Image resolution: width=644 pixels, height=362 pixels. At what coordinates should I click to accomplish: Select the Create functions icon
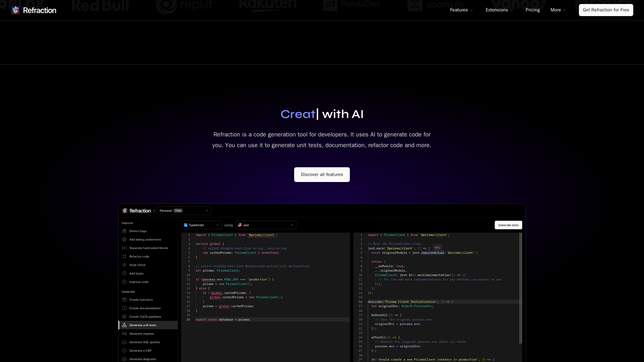coord(124,300)
